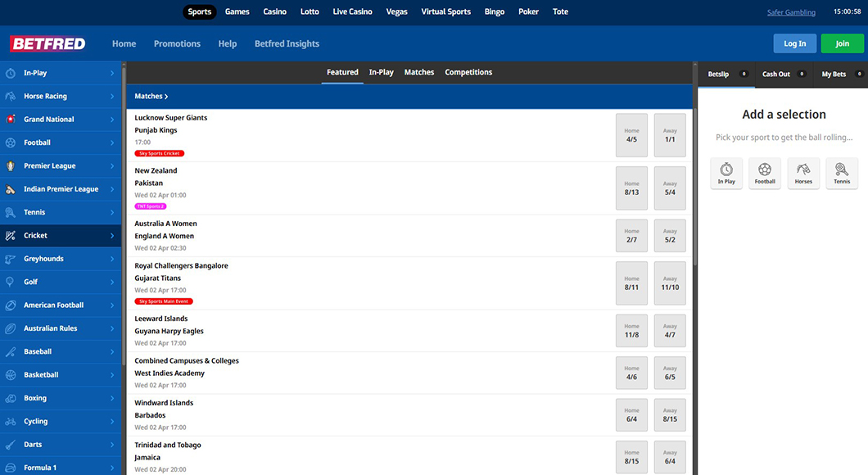The height and width of the screenshot is (475, 868).
Task: Open Horses shortcut in betslip panel
Action: point(803,174)
